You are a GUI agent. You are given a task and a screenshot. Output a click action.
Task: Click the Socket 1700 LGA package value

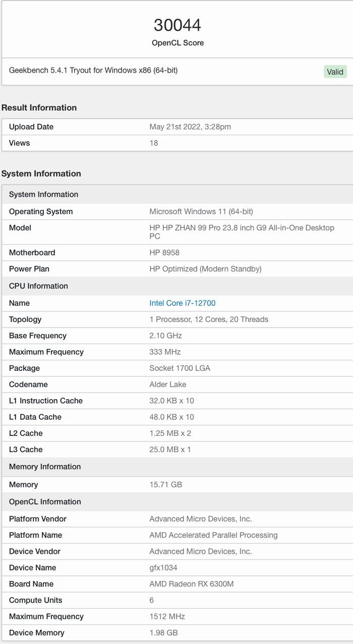tap(180, 368)
